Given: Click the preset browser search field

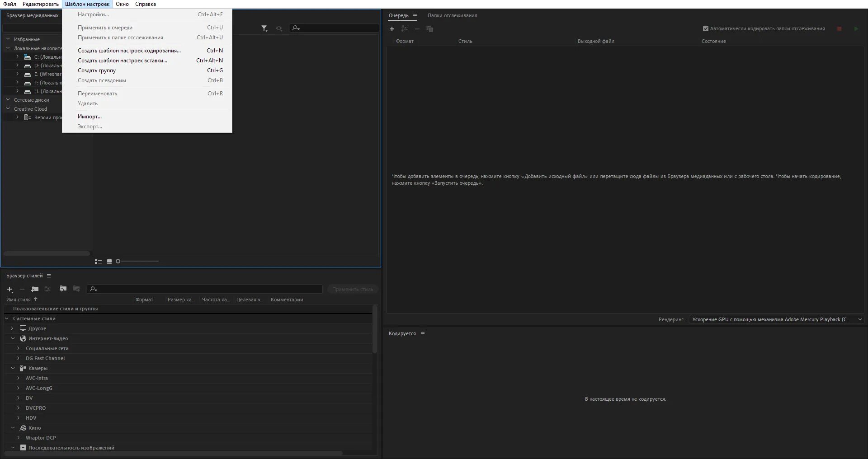Looking at the screenshot, I should pos(204,289).
